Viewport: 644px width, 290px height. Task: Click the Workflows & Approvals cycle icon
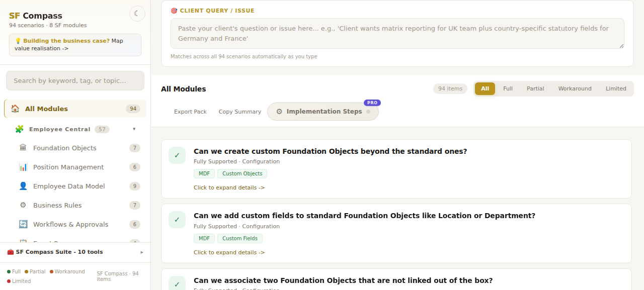coord(23,224)
